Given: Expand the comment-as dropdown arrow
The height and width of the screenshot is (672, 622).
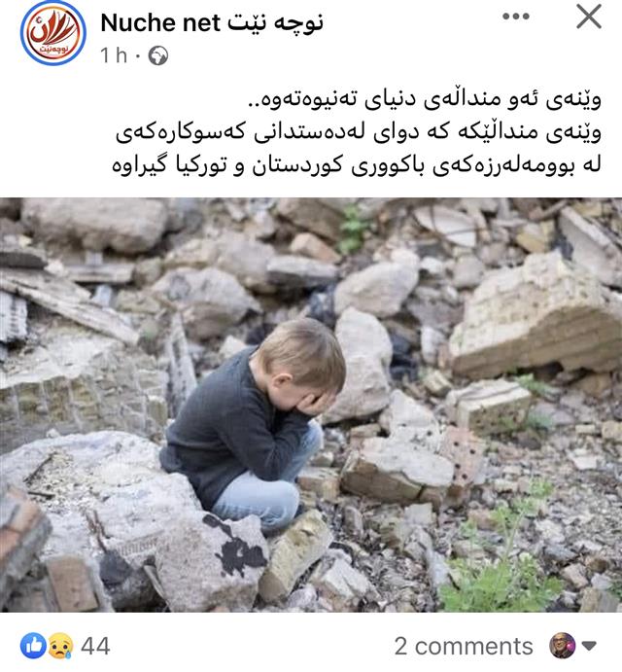Looking at the screenshot, I should coord(590,646).
